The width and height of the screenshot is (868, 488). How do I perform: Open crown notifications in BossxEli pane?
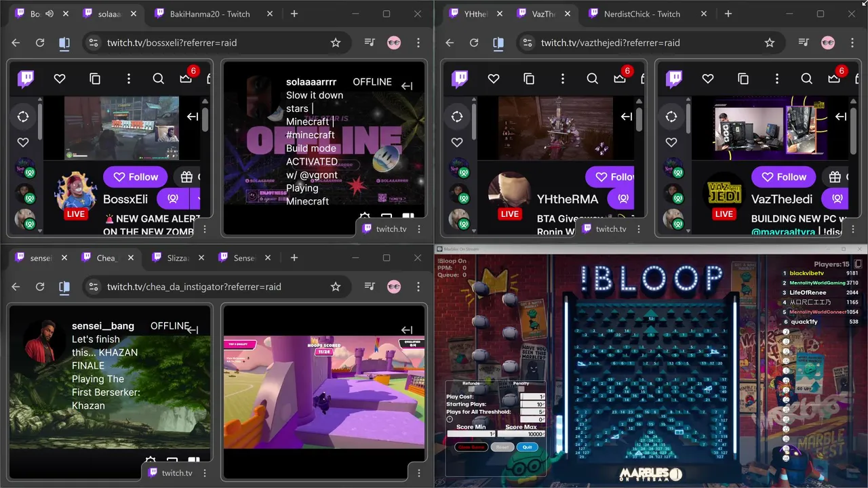click(186, 79)
